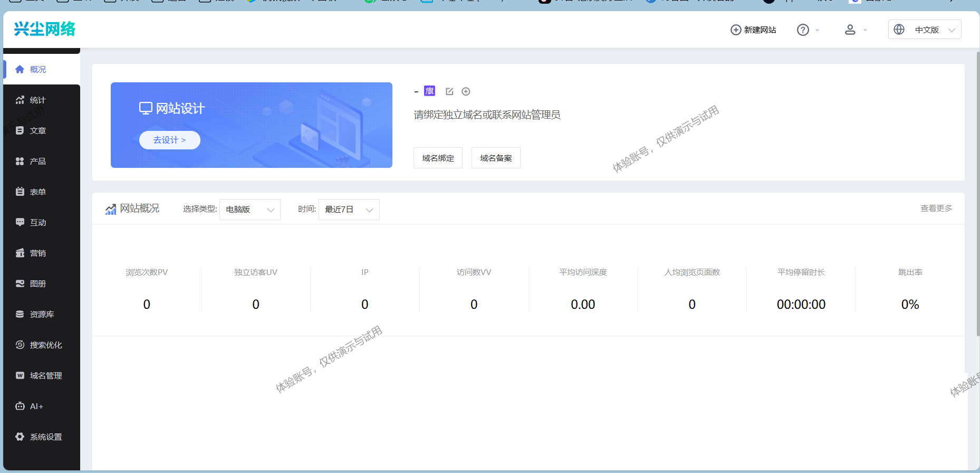Click the 新建网站 plus circle icon
The image size is (980, 473).
pos(736,30)
